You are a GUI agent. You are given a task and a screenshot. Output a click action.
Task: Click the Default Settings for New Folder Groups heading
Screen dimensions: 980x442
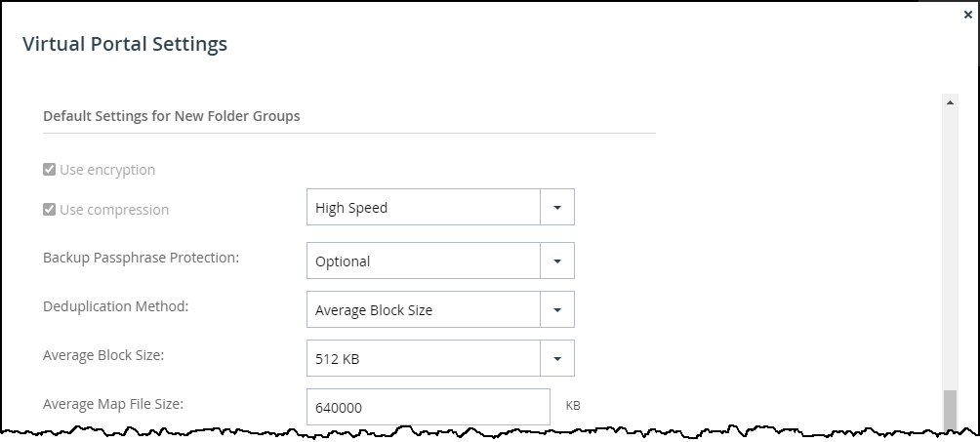172,115
